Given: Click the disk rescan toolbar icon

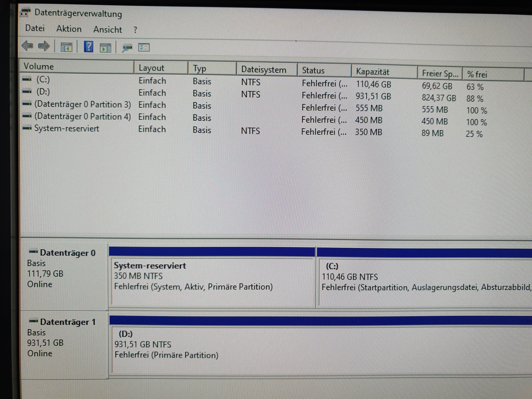Looking at the screenshot, I should (127, 48).
